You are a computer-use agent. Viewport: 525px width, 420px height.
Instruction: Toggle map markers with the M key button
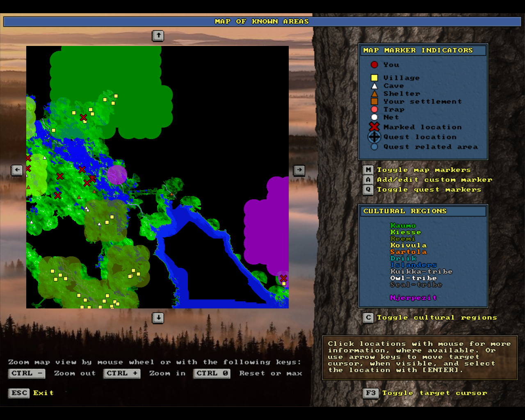click(x=368, y=170)
